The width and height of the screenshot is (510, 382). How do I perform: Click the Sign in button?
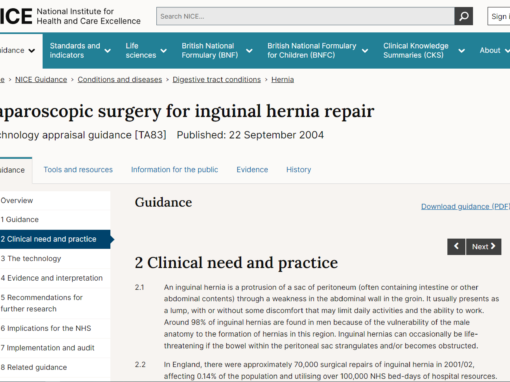pos(499,16)
